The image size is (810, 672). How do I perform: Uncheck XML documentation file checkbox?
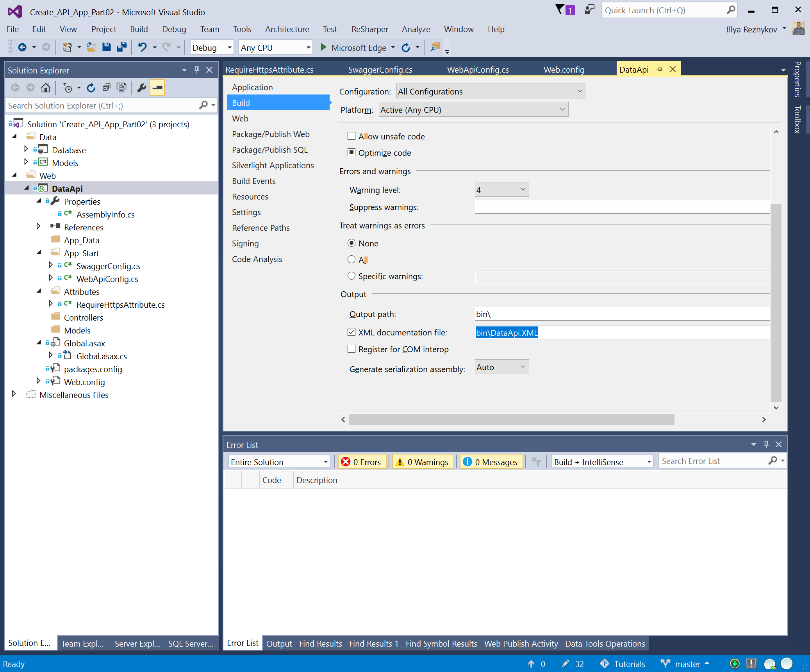[351, 332]
